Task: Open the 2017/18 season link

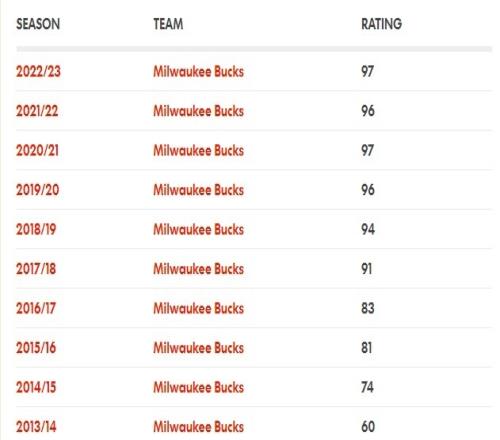Action: point(36,269)
